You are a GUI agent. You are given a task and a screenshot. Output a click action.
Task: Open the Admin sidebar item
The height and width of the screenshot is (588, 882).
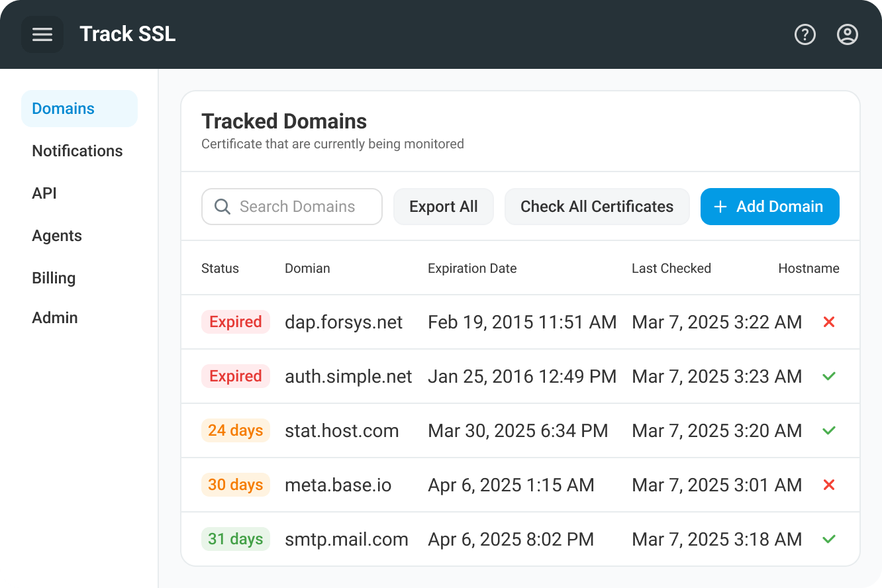[x=55, y=318]
